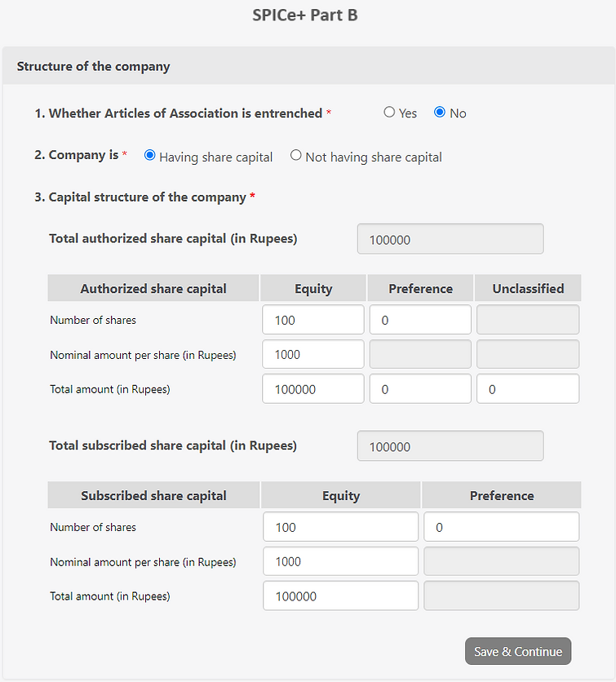Image resolution: width=616 pixels, height=682 pixels.
Task: Edit authorized Equity total amount field
Action: pos(313,389)
